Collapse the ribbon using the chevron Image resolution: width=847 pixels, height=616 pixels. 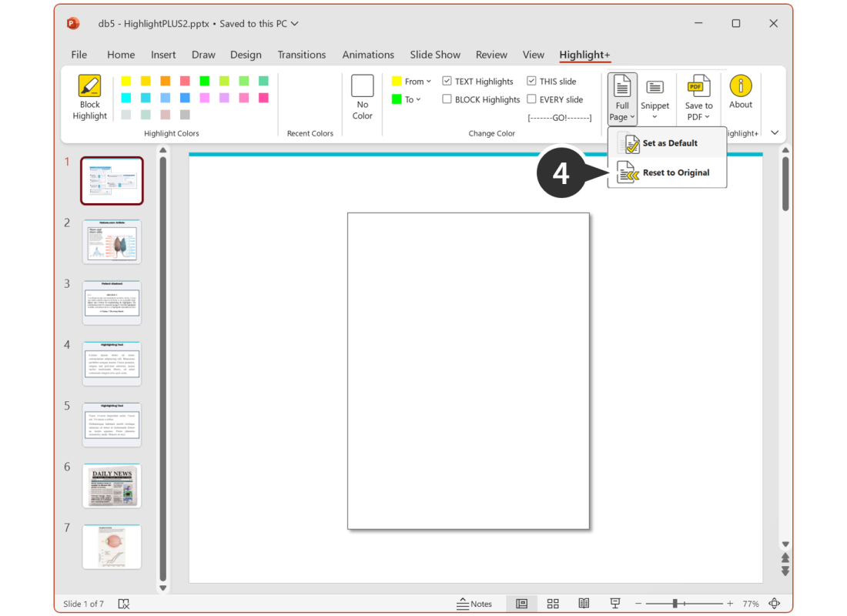[x=775, y=132]
